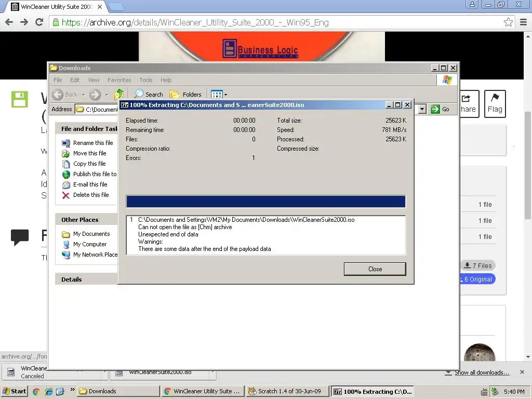
Task: Open Search in the Explorer toolbar
Action: point(149,95)
